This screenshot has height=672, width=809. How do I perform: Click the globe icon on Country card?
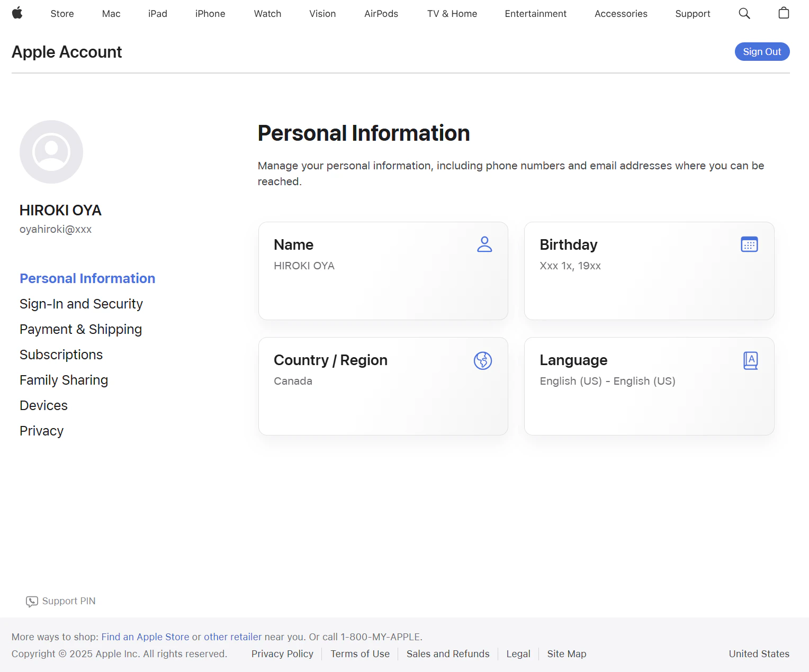(x=483, y=360)
